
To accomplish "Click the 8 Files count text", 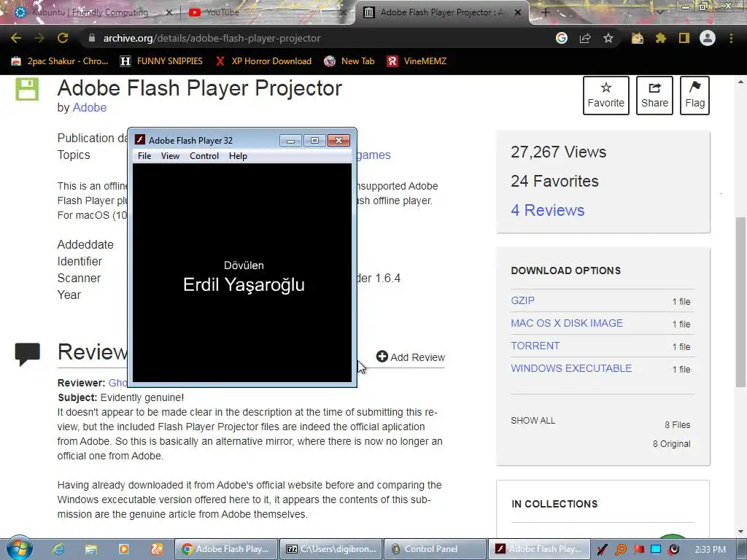I will tap(678, 425).
